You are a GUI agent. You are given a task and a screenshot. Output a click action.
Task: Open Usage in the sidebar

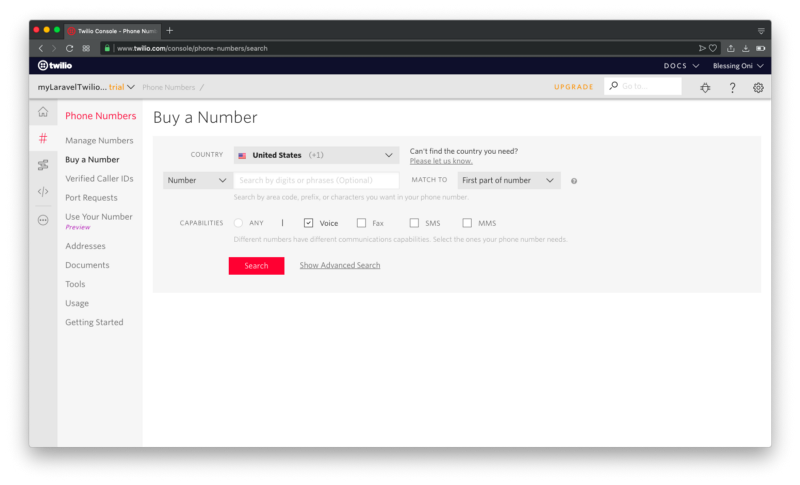pyautogui.click(x=77, y=303)
